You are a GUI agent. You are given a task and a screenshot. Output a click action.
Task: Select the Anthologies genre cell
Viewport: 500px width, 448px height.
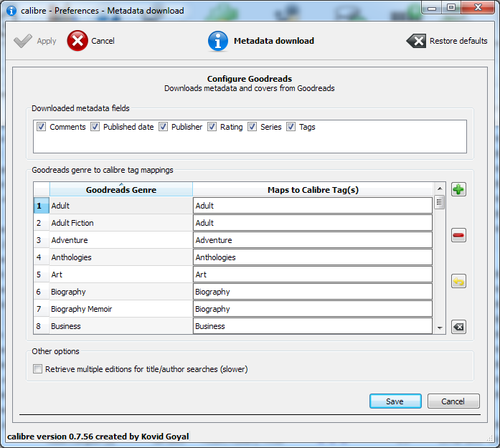(x=121, y=257)
